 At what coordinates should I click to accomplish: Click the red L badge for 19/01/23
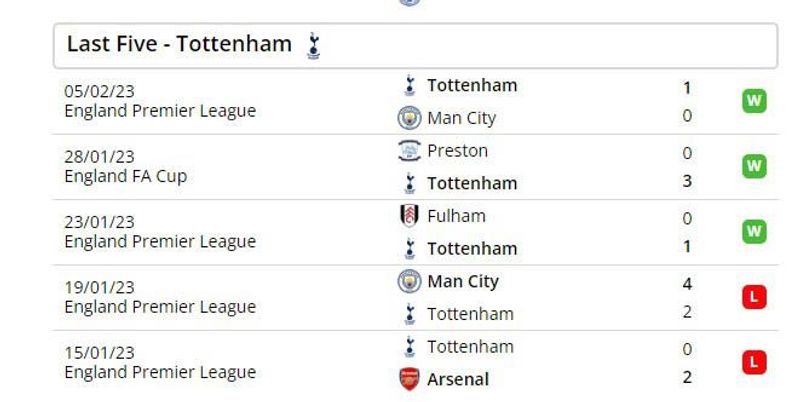click(754, 297)
